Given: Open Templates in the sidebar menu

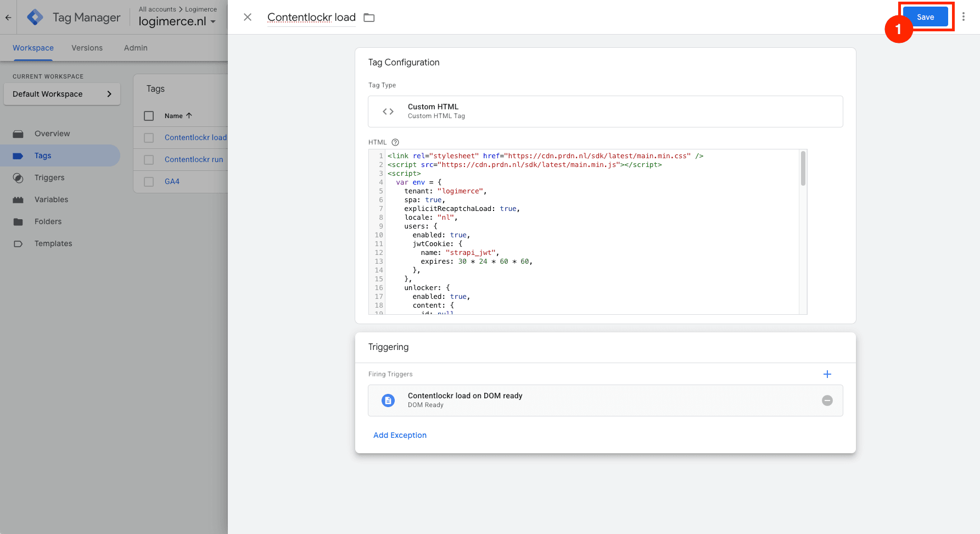Looking at the screenshot, I should pos(53,243).
